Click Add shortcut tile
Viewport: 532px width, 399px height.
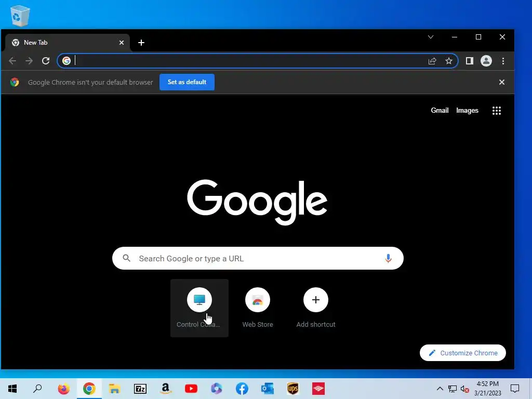coord(316,308)
